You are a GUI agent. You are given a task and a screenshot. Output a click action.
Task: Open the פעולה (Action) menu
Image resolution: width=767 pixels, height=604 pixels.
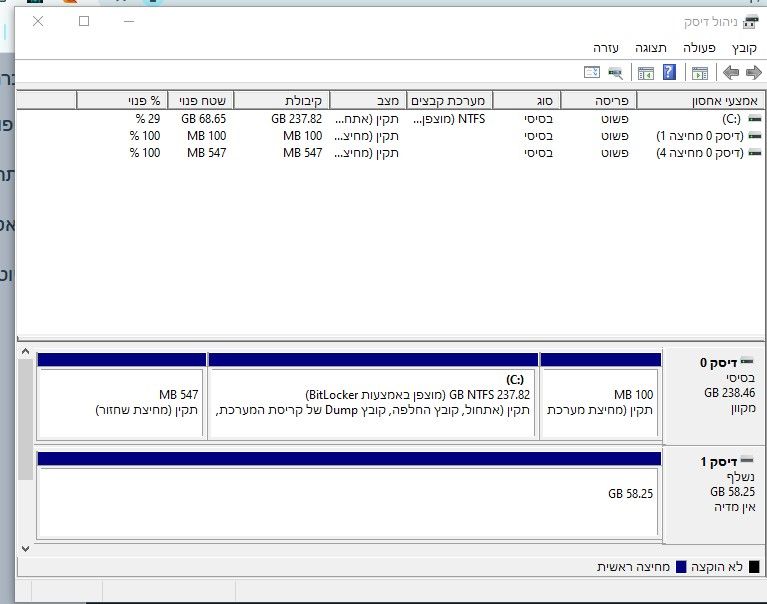click(699, 48)
